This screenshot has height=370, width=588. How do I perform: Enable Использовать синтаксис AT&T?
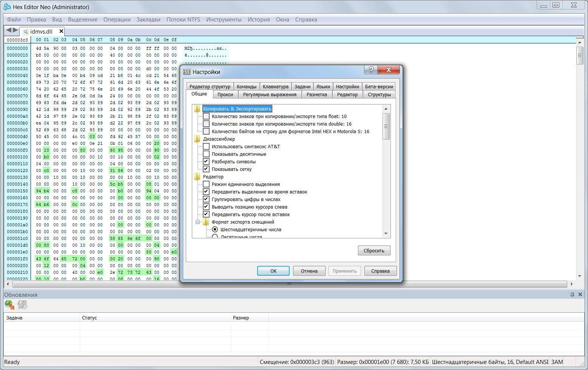coord(206,146)
